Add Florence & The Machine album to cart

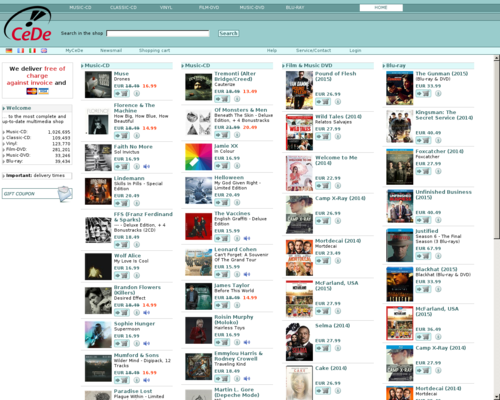click(x=122, y=136)
